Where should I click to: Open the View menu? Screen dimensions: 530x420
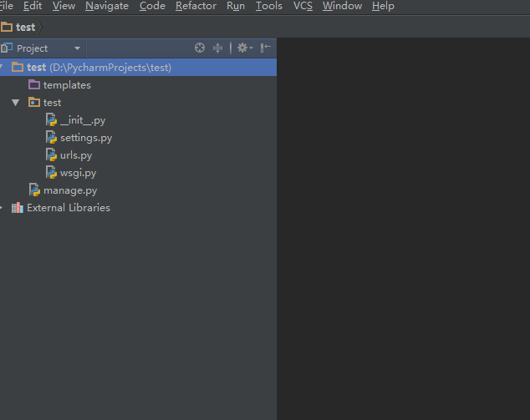click(64, 6)
